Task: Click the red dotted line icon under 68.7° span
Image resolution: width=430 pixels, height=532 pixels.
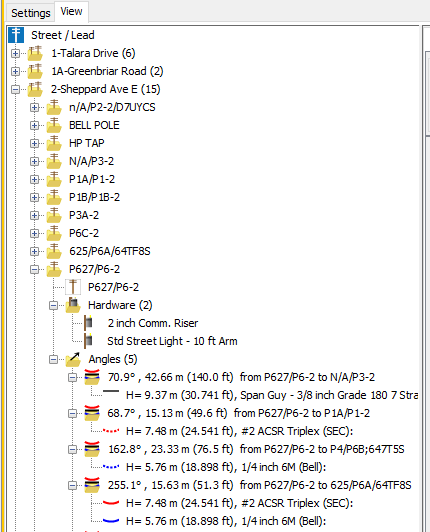Action: pos(111,431)
